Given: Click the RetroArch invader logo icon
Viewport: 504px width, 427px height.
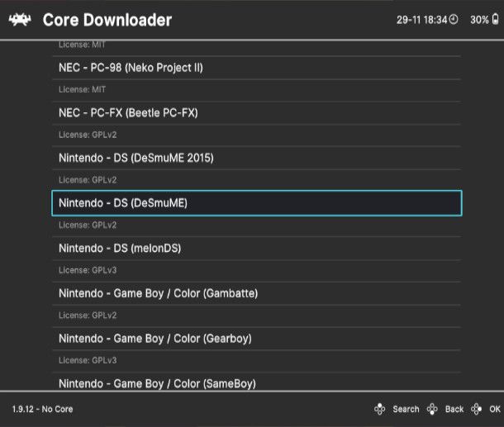Looking at the screenshot, I should [20, 20].
